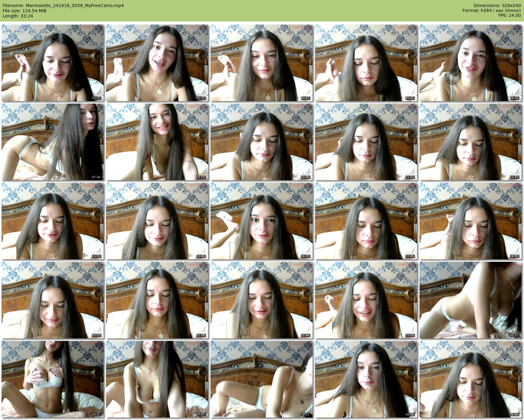Image resolution: width=524 pixels, height=420 pixels.
Task: Click the frame labeled 06:18
Action: tap(471, 63)
